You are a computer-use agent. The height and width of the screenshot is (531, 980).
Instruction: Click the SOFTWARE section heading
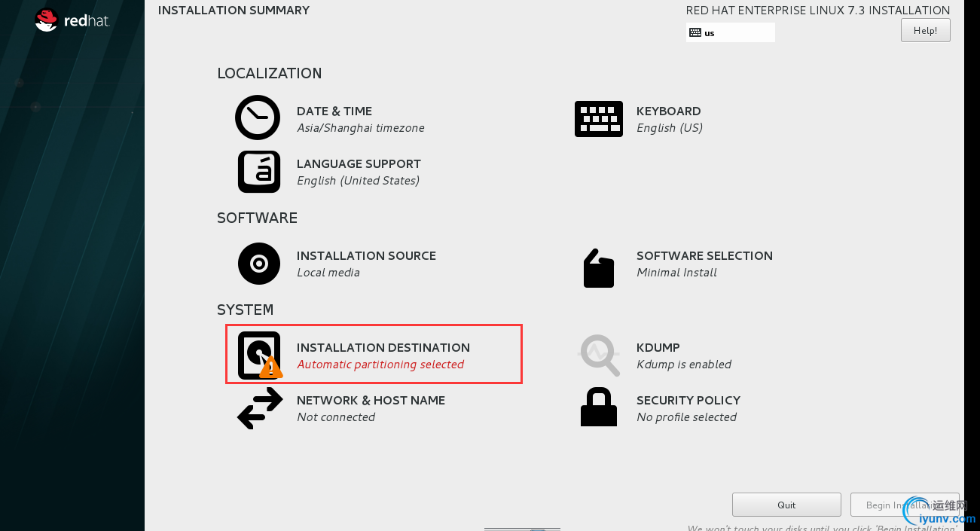click(x=257, y=218)
